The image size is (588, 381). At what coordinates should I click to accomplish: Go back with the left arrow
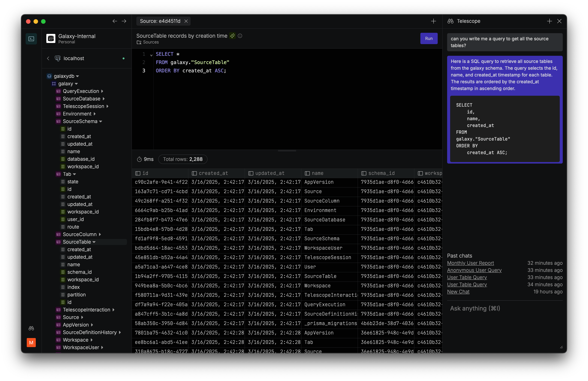pyautogui.click(x=115, y=21)
